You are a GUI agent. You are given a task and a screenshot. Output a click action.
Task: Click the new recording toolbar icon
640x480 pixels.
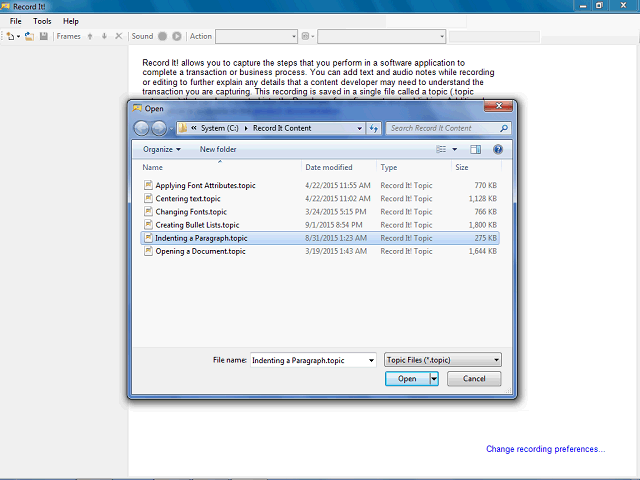click(11, 36)
